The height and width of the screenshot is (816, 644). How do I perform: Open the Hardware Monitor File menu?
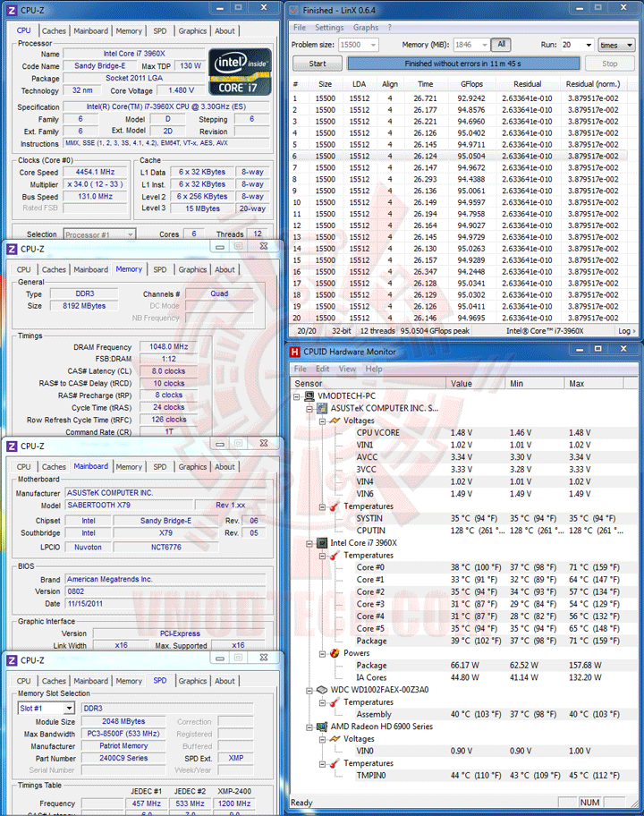[301, 369]
